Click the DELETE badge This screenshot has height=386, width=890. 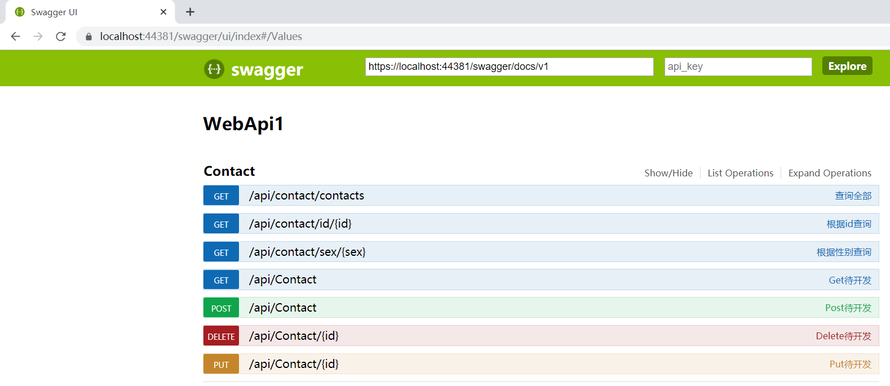tap(221, 336)
